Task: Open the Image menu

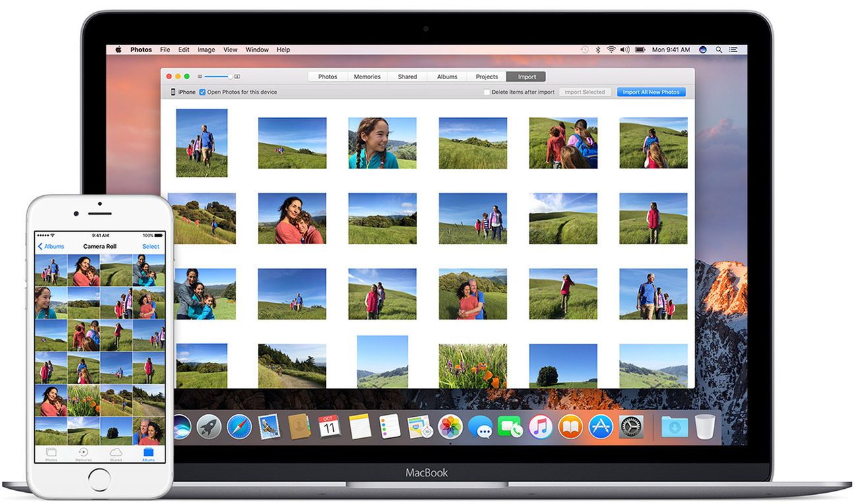Action: (206, 49)
